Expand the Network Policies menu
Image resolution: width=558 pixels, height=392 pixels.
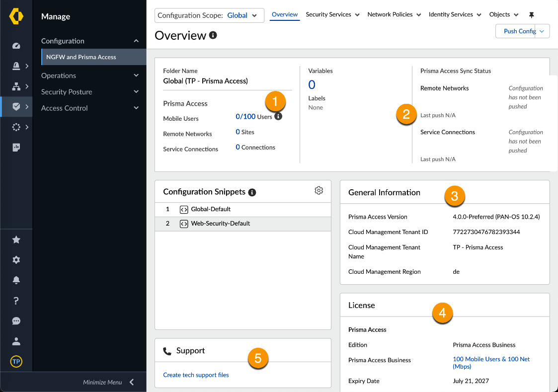click(395, 14)
